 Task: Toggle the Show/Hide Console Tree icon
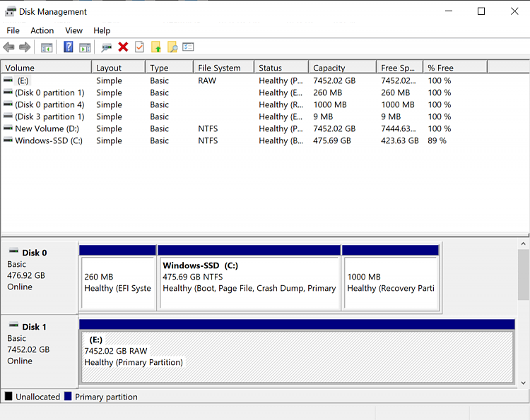(47, 47)
